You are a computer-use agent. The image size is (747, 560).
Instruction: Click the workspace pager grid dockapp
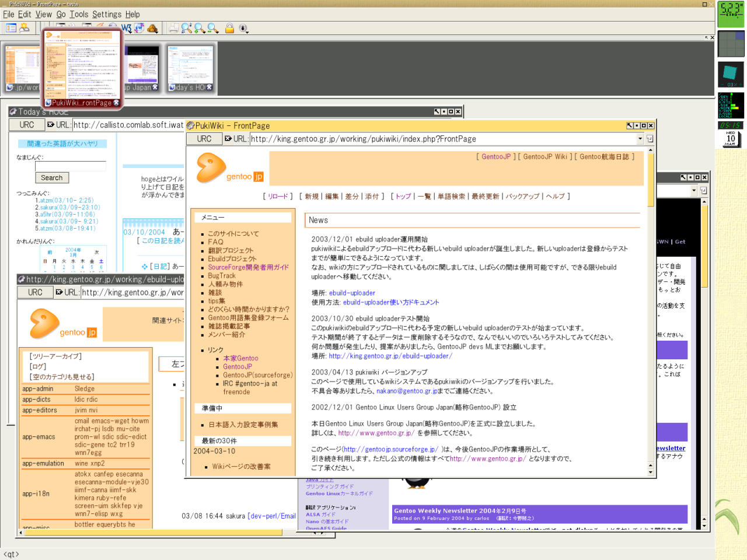point(731,44)
